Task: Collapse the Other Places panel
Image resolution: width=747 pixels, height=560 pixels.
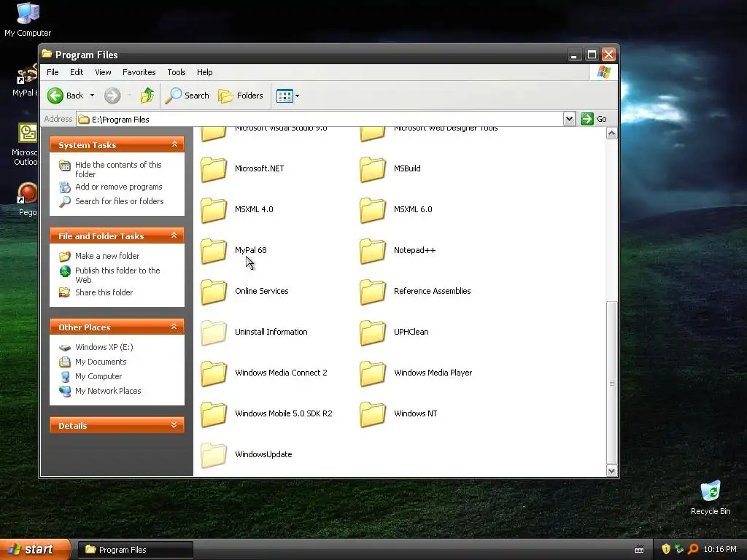Action: [x=174, y=327]
